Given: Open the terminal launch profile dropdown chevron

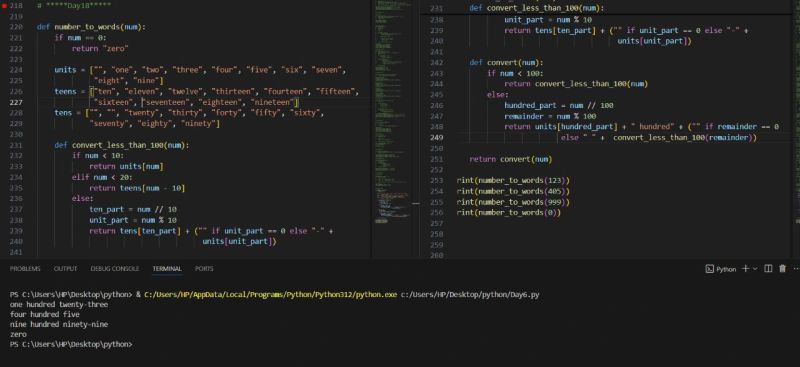Looking at the screenshot, I should pyautogui.click(x=755, y=268).
